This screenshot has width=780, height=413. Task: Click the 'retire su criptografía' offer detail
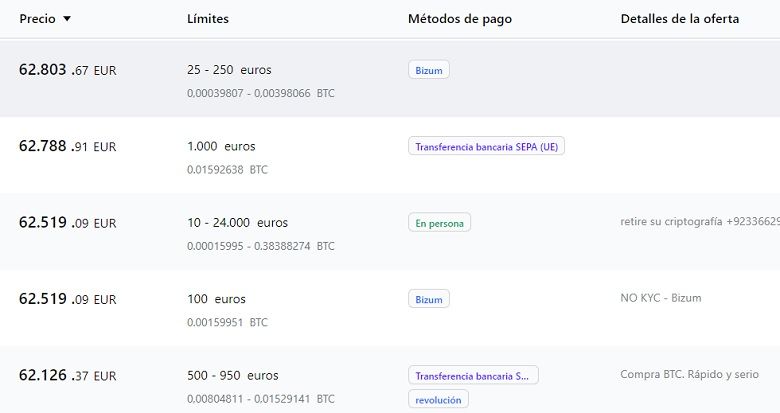coord(700,222)
